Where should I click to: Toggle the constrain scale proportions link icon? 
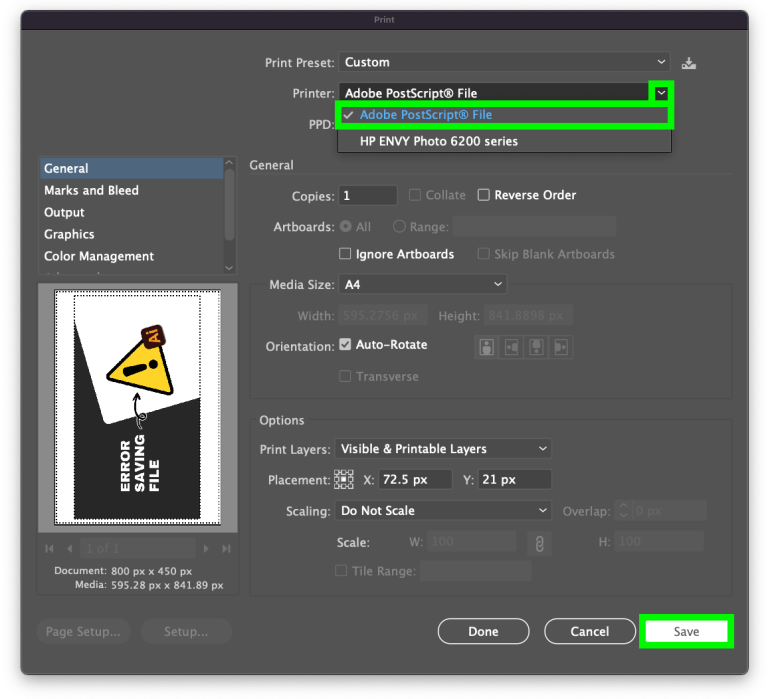click(539, 544)
